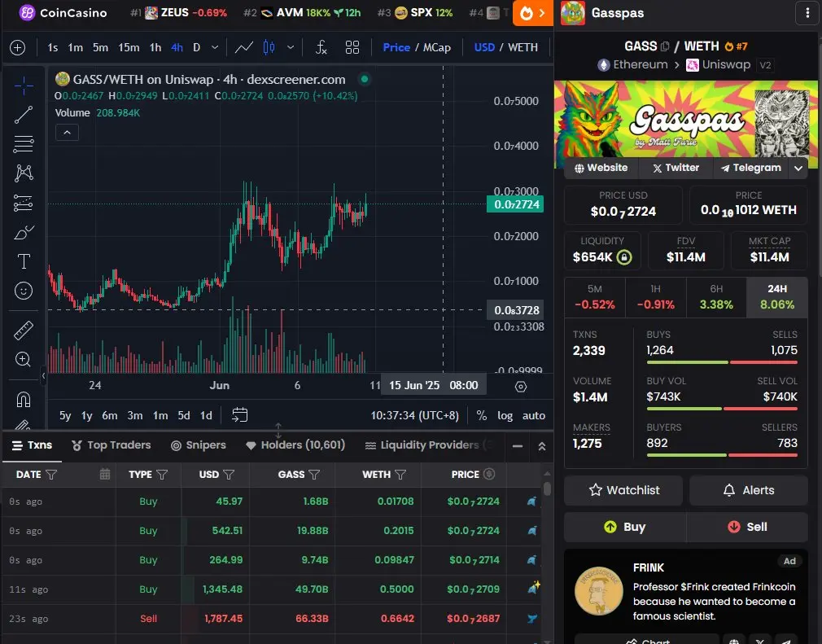Open the Gasspas three-dot menu
The width and height of the screenshot is (822, 644).
807,13
